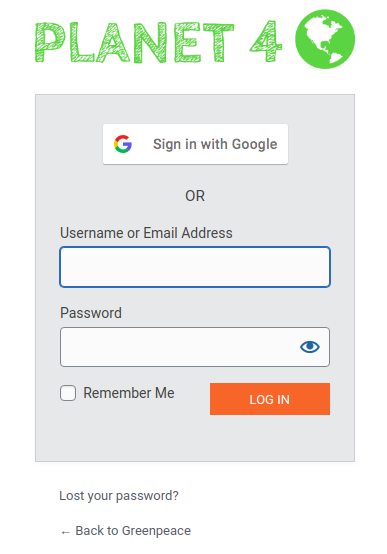The image size is (387, 554).
Task: Click the word PLANET in header logo
Action: click(134, 42)
